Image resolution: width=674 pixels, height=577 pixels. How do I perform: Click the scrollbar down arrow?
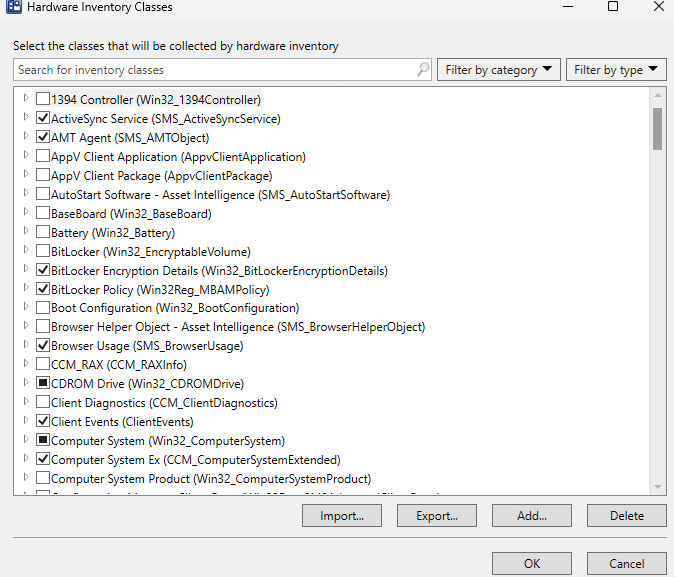click(x=658, y=487)
